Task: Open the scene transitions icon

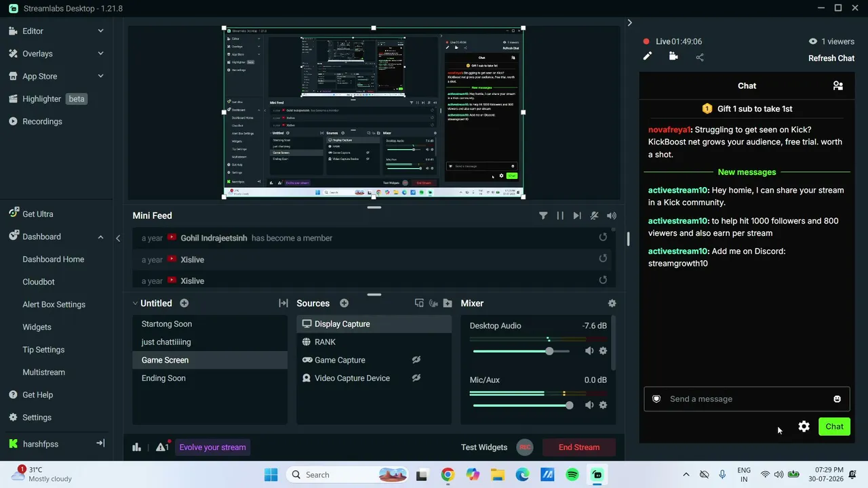Action: (x=283, y=303)
